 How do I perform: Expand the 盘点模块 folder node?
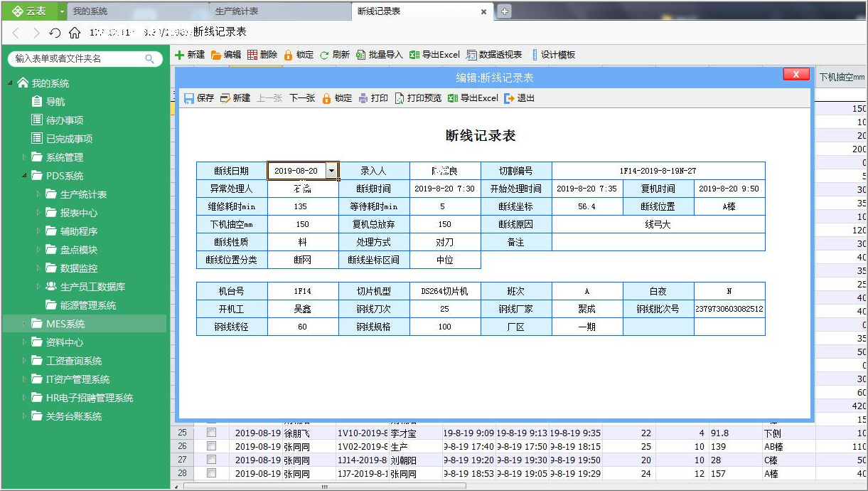pyautogui.click(x=38, y=249)
